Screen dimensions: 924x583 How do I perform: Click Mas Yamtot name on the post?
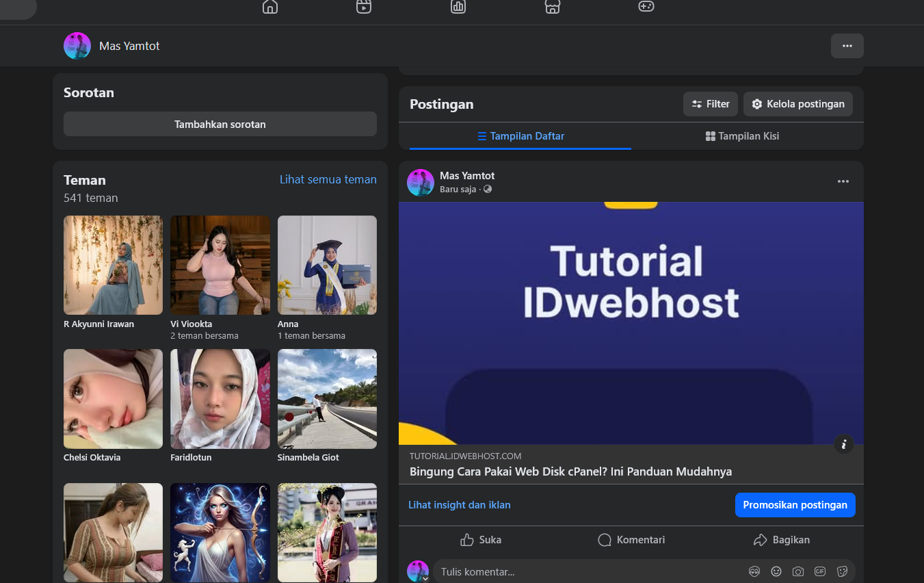click(x=467, y=176)
